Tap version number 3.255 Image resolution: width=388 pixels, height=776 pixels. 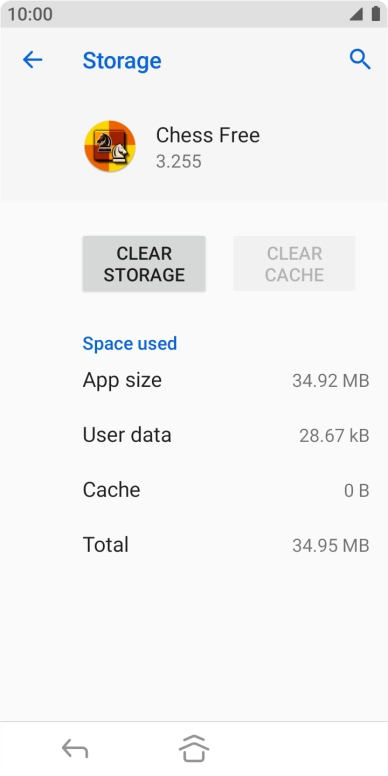pos(179,161)
